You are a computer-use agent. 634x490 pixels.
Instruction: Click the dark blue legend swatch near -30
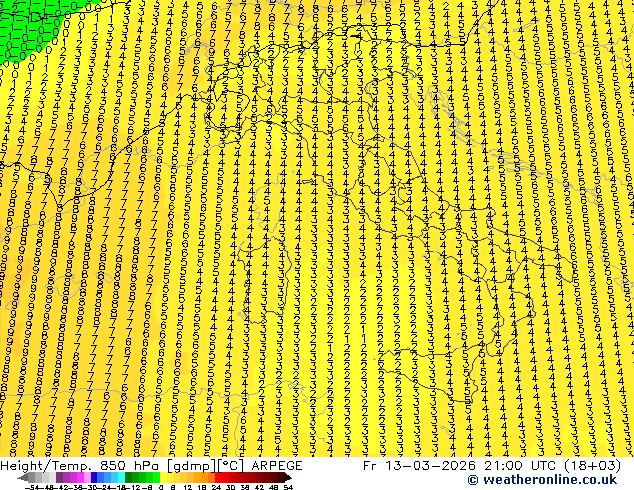pos(94,477)
